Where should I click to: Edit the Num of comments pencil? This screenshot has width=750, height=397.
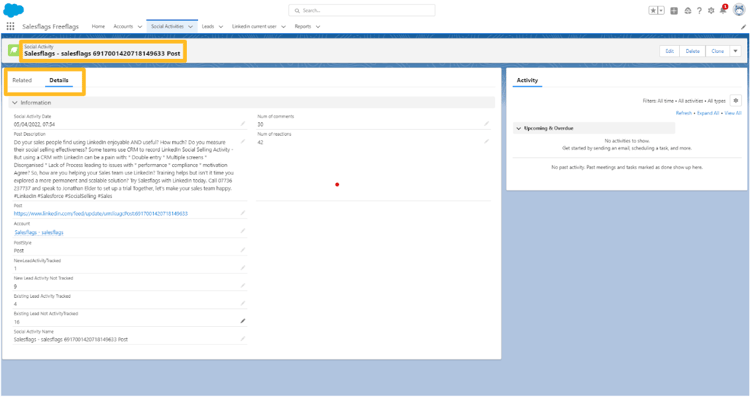coord(486,123)
